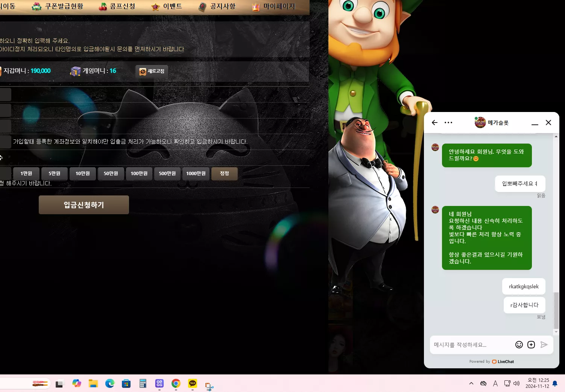Go to the 이벤트 menu
Viewport: 565px width, 392px height.
click(x=167, y=6)
